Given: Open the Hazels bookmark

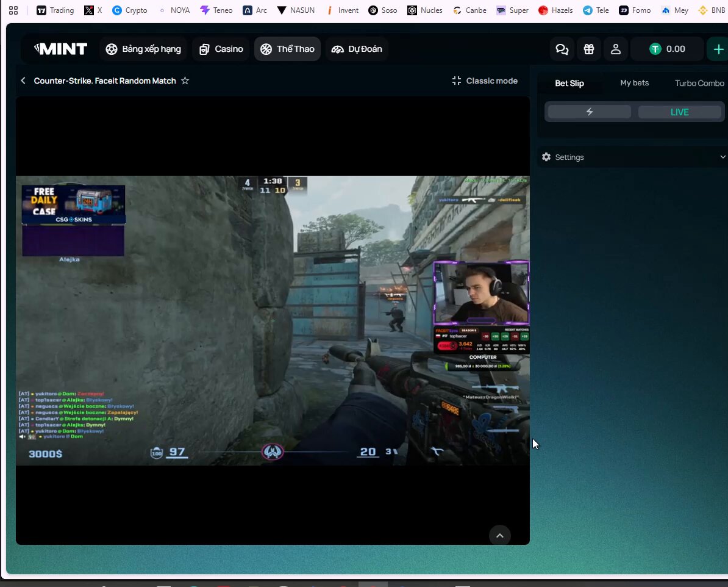Looking at the screenshot, I should (x=555, y=10).
